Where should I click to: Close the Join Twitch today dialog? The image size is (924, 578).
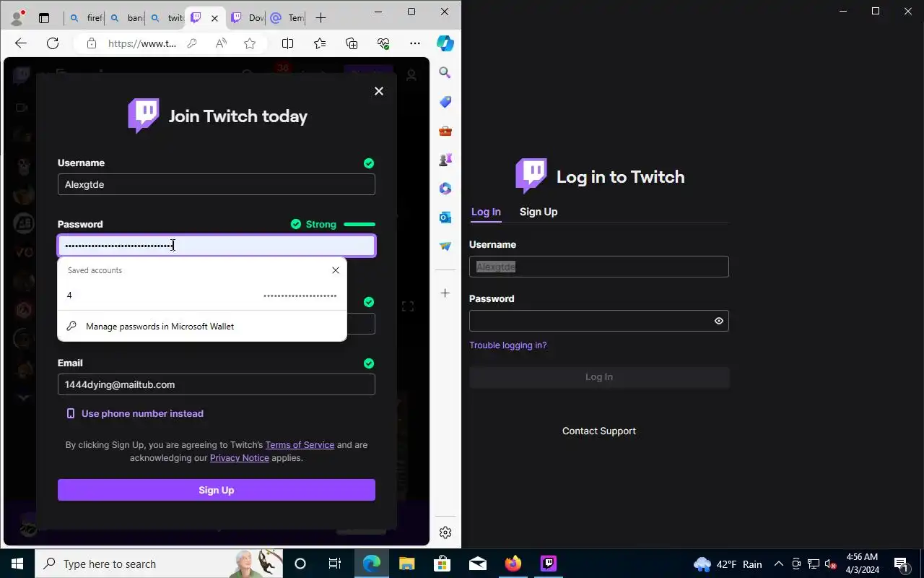(x=379, y=91)
